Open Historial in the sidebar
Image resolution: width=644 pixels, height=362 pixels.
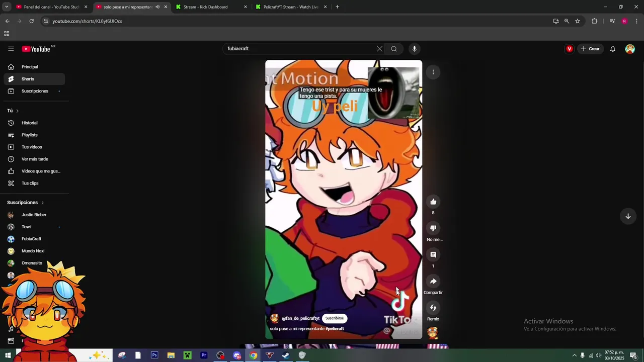(x=34, y=123)
